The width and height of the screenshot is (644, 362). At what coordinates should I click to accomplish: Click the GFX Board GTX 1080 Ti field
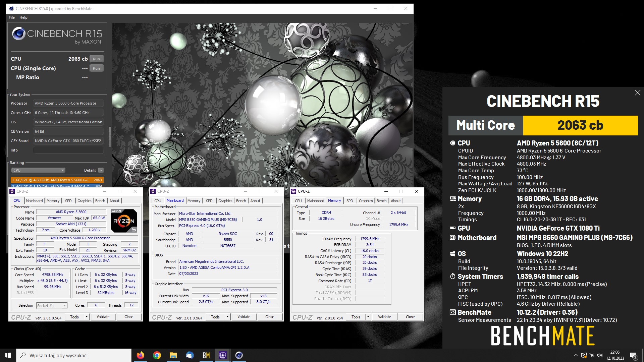[x=68, y=141]
